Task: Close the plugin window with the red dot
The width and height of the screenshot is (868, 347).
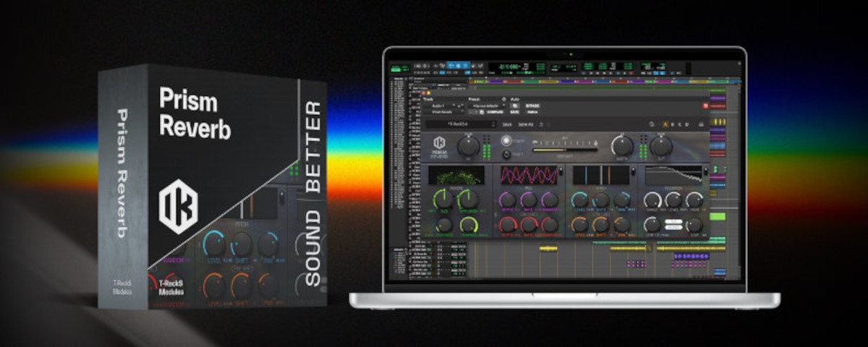Action: [424, 93]
